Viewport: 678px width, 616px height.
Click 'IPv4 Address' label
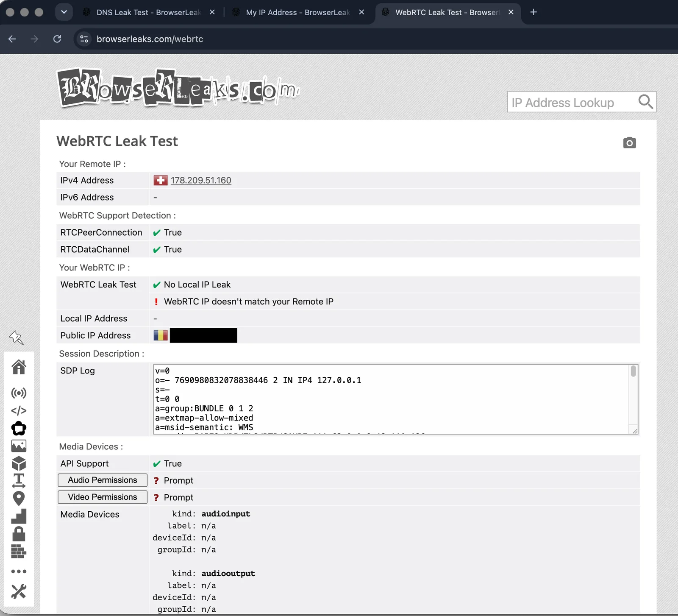point(87,181)
